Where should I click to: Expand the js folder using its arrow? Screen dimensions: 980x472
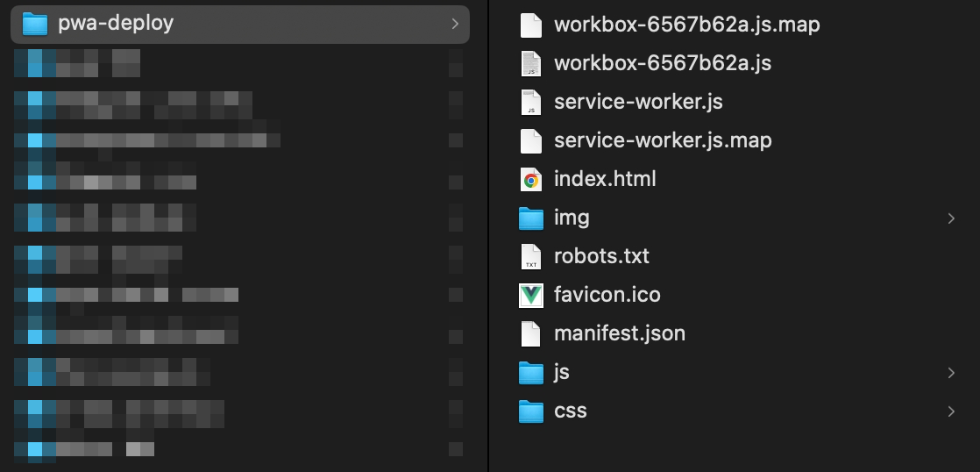[951, 373]
